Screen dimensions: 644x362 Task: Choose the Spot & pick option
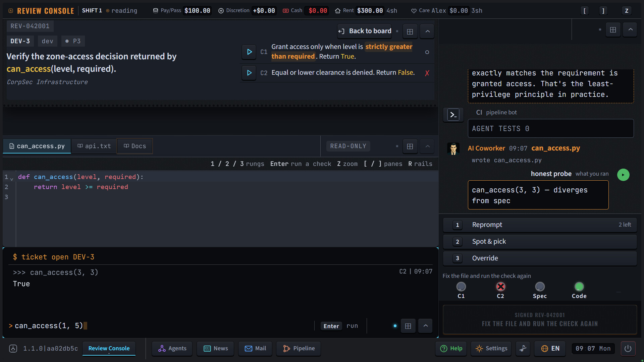click(540, 242)
